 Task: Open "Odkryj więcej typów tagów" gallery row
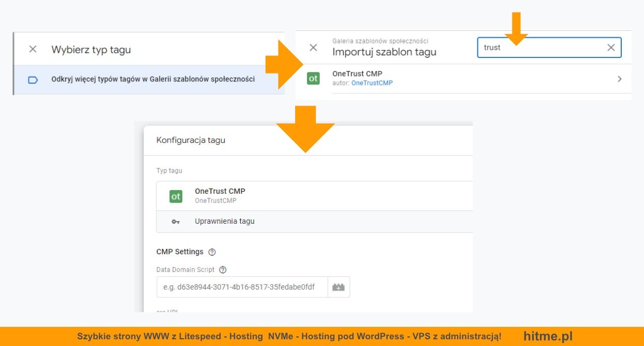[153, 80]
